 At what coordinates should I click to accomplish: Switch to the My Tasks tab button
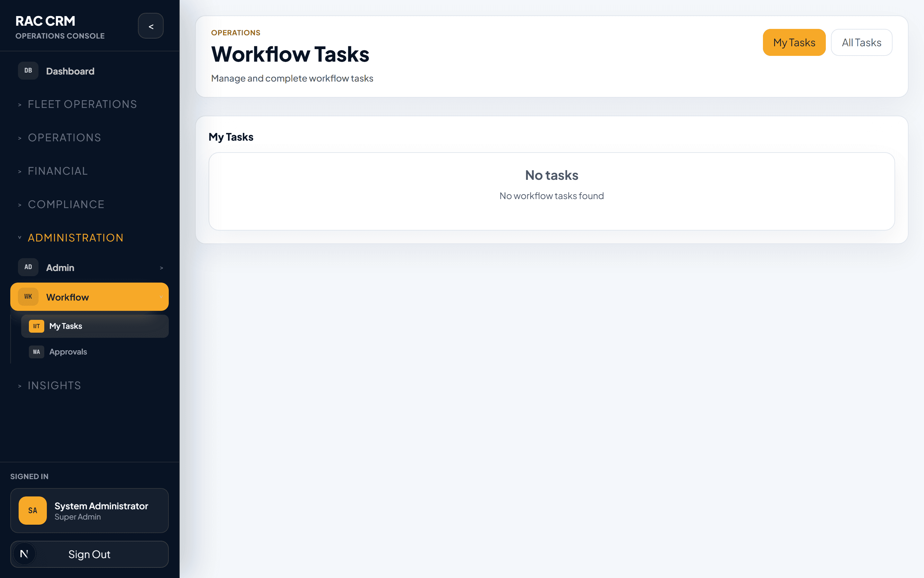click(x=794, y=42)
